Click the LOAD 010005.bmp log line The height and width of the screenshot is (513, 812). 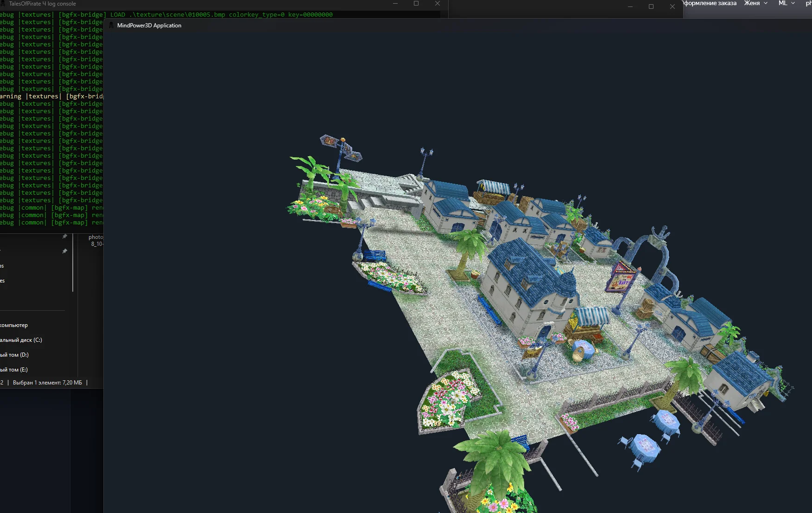(166, 15)
